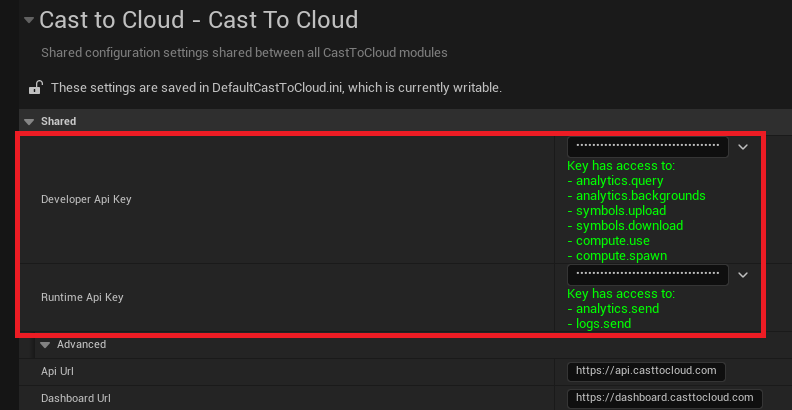Click the logs.send permission entry
This screenshot has height=410, width=792.
point(603,324)
